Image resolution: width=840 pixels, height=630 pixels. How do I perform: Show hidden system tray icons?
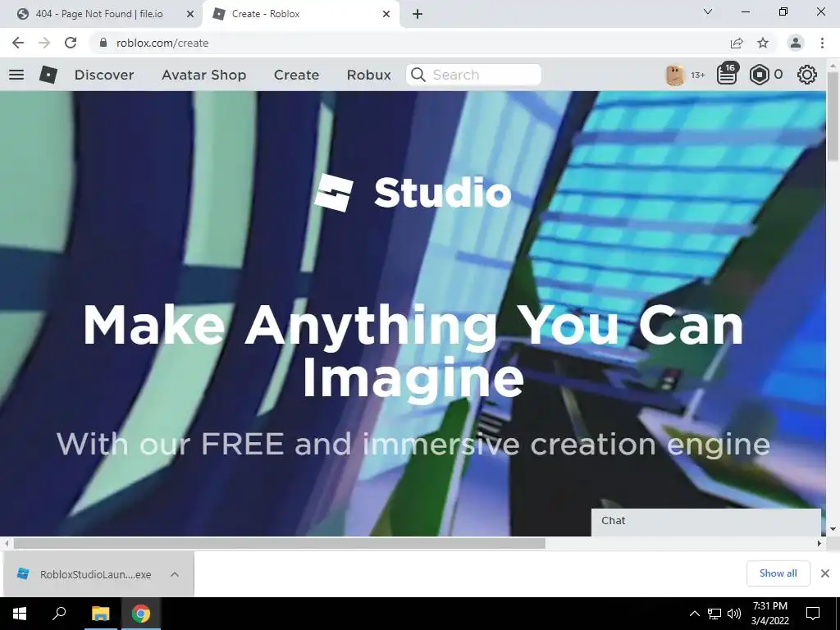[694, 614]
